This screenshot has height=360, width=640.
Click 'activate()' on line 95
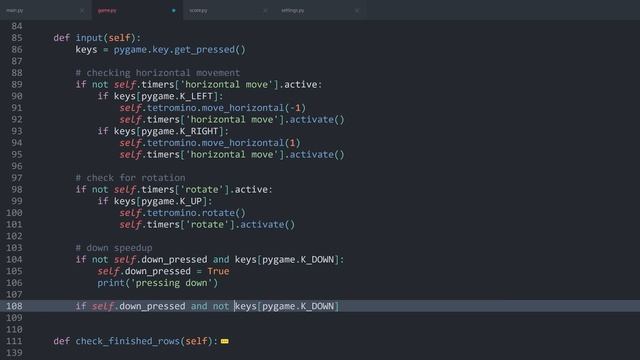point(317,155)
